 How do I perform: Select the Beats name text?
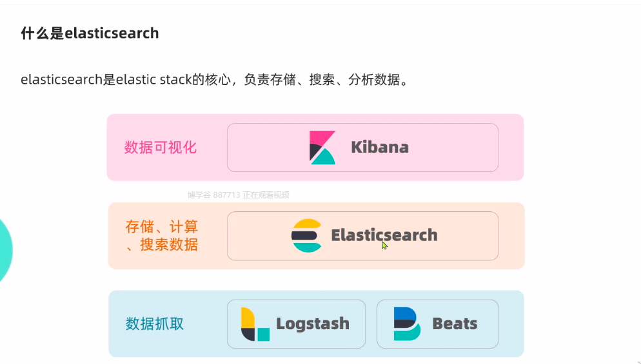pyautogui.click(x=455, y=323)
